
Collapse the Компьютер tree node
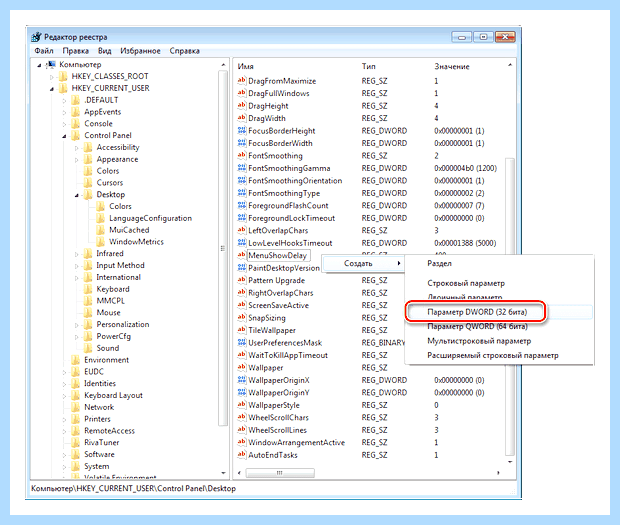pyautogui.click(x=39, y=65)
